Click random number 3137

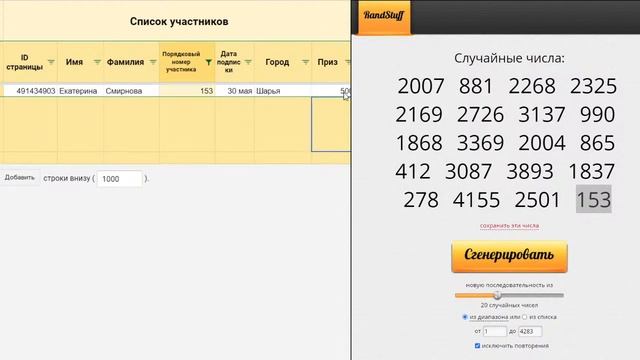(542, 115)
